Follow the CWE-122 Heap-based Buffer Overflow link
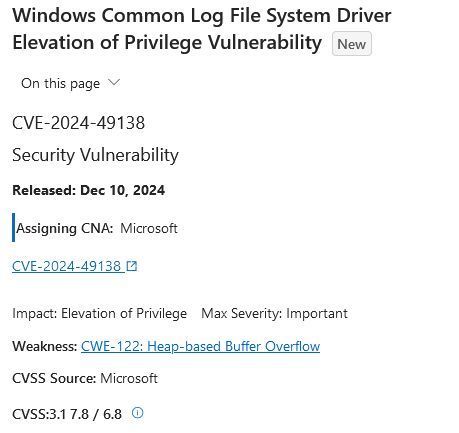 click(200, 346)
